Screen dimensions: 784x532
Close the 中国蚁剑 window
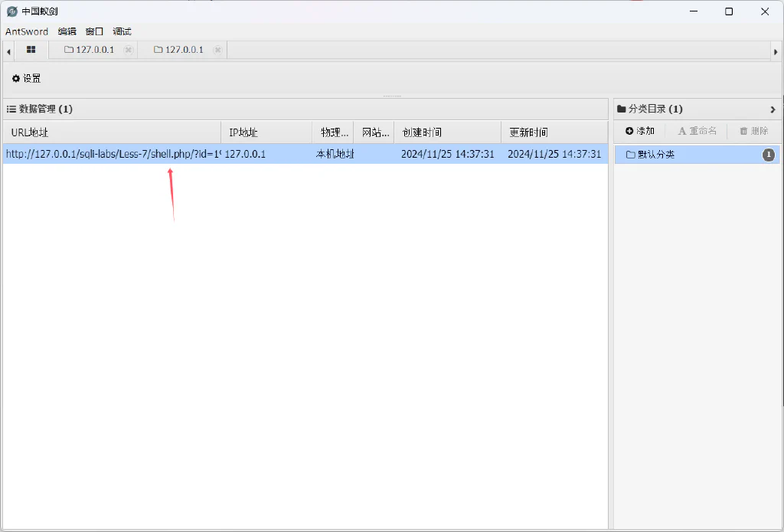(765, 11)
